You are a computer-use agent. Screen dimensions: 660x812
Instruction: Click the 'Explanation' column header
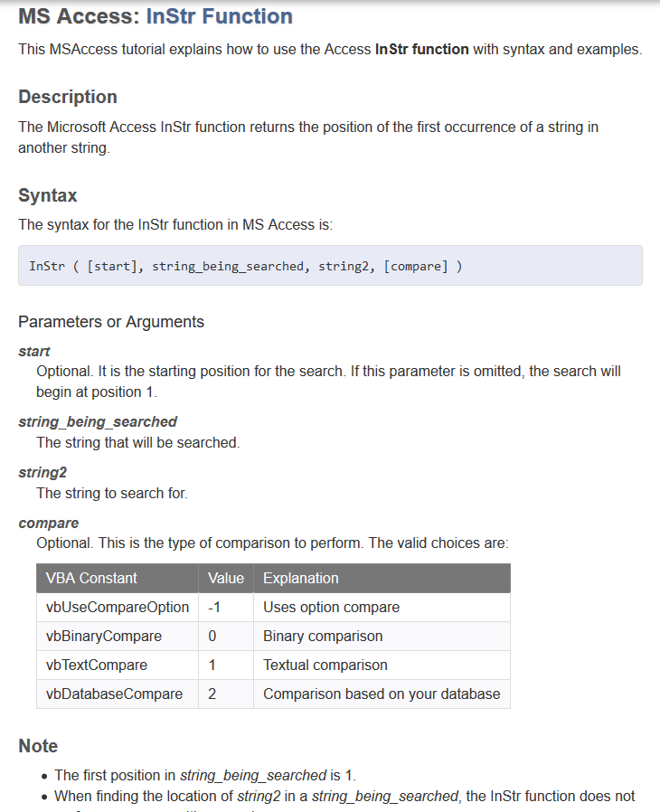tap(301, 578)
